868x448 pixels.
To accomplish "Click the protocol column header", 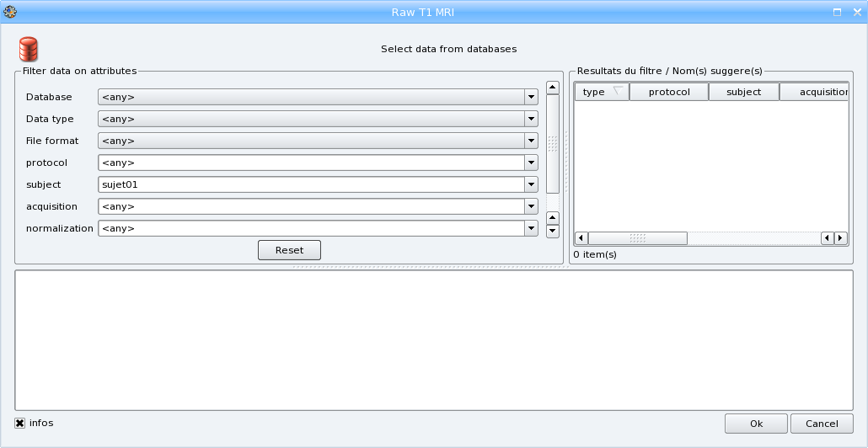I will tap(668, 92).
